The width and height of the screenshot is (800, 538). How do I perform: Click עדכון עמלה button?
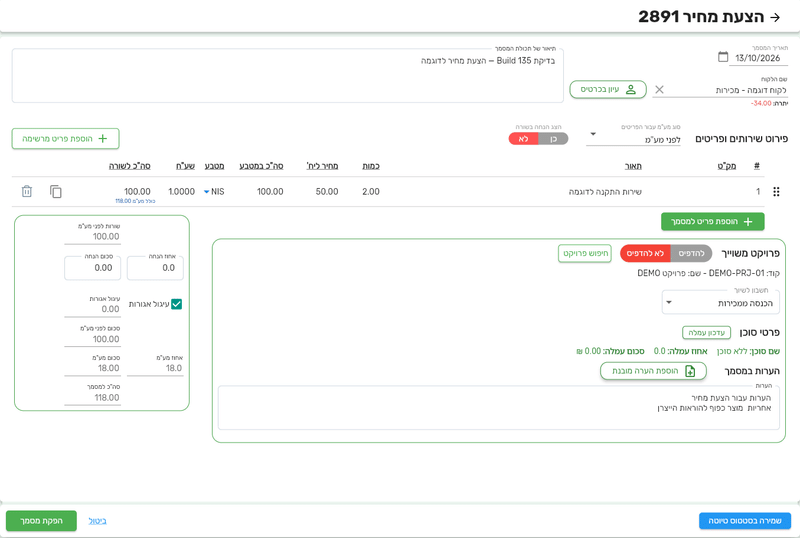706,333
